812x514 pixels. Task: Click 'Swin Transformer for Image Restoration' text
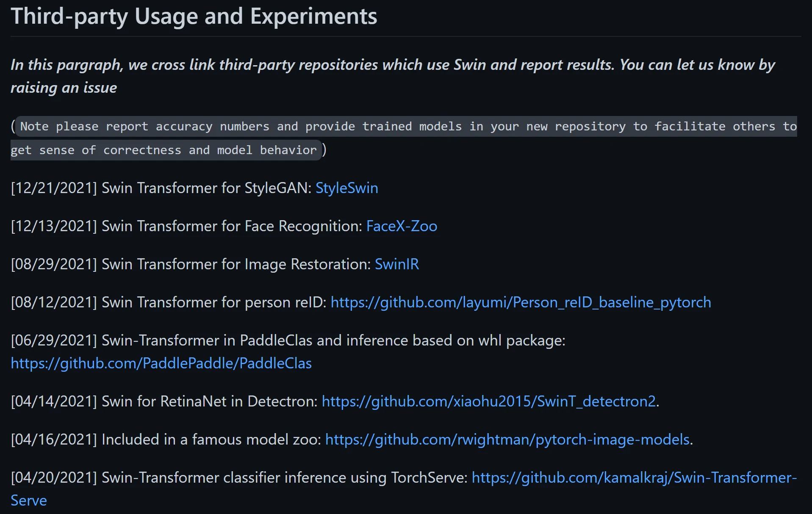(236, 264)
